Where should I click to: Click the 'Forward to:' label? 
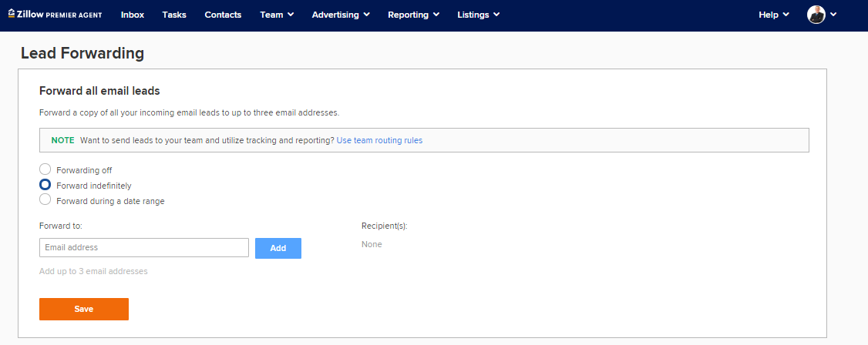[61, 226]
